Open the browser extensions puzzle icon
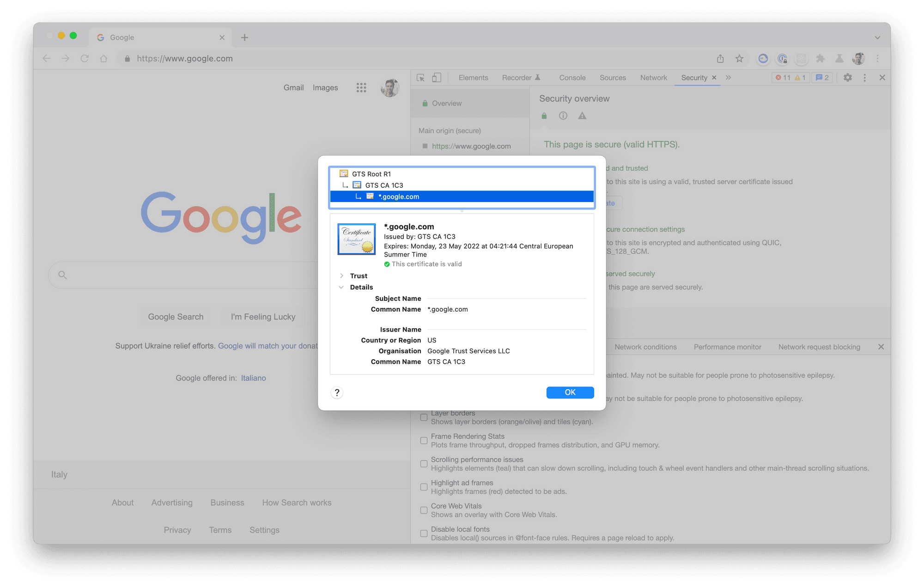 (x=820, y=59)
